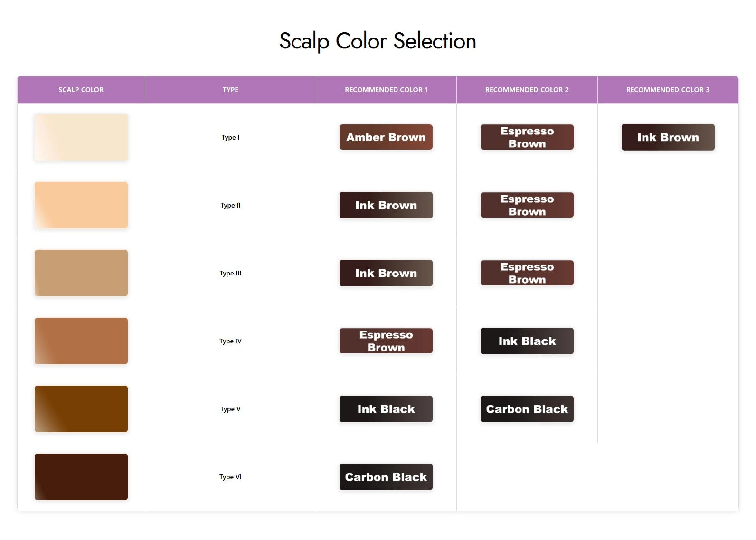Image resolution: width=756 pixels, height=540 pixels.
Task: Click the Recommended Color 1 header
Action: (x=386, y=90)
